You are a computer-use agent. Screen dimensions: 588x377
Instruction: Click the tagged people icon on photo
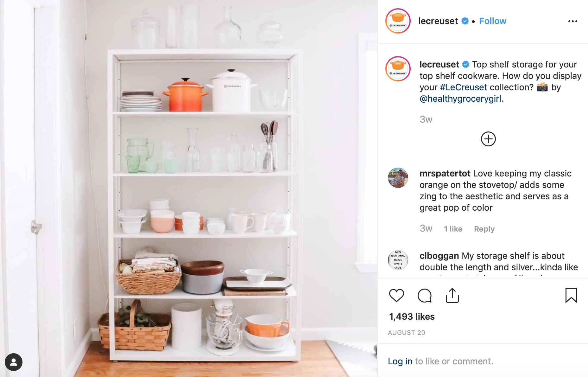tap(14, 362)
